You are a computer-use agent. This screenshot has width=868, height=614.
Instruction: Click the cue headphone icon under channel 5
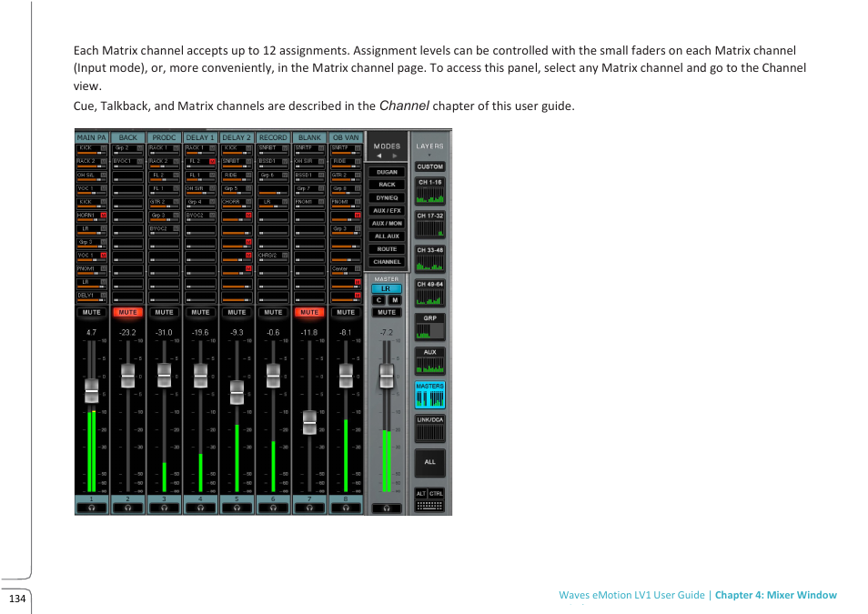(x=237, y=508)
